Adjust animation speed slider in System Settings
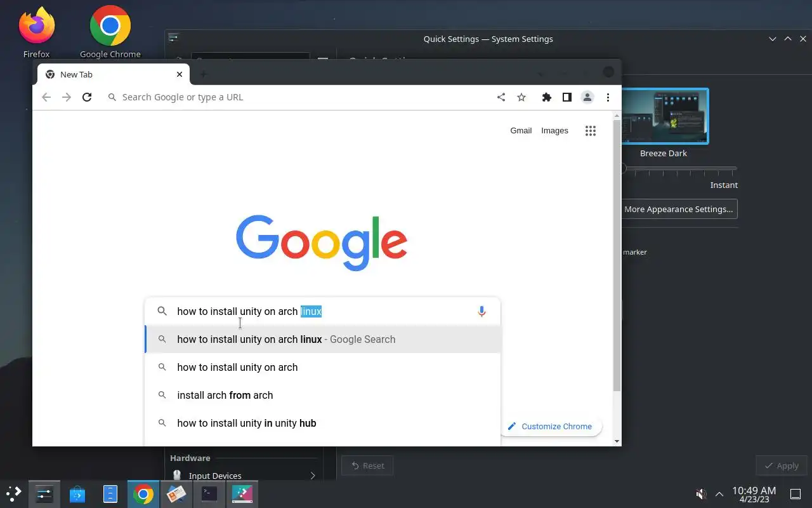Image resolution: width=812 pixels, height=508 pixels. point(679,168)
